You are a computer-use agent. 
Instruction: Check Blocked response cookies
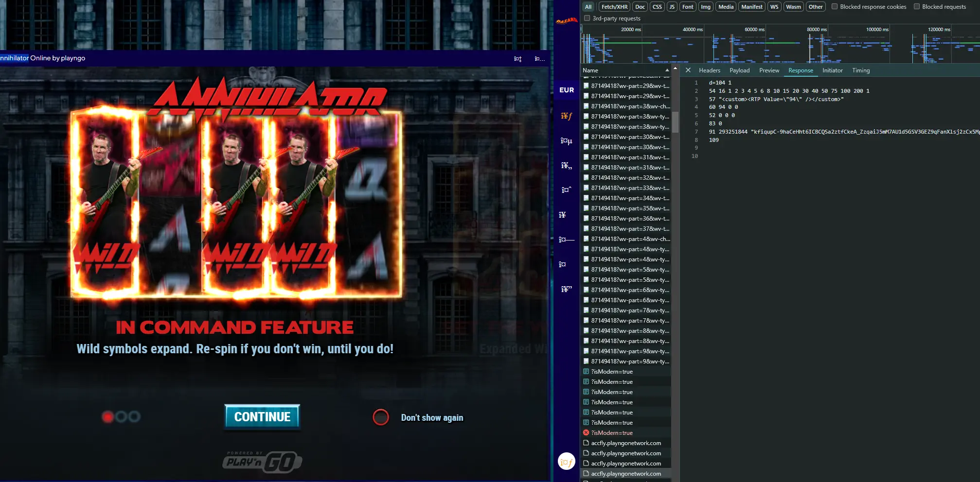pyautogui.click(x=835, y=6)
